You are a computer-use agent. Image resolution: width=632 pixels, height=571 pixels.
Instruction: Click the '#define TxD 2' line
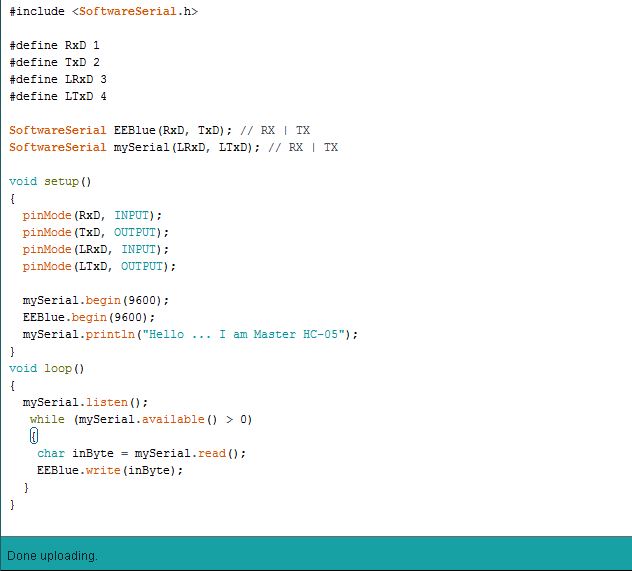[54, 62]
